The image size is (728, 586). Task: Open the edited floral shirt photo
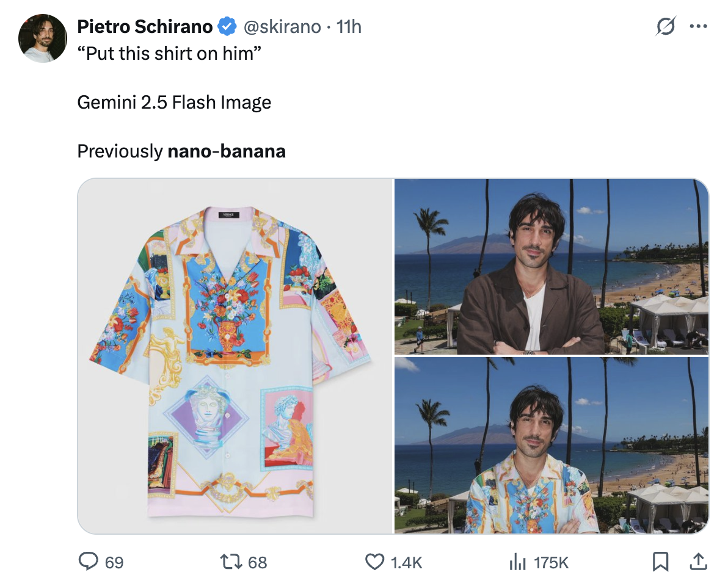(551, 446)
